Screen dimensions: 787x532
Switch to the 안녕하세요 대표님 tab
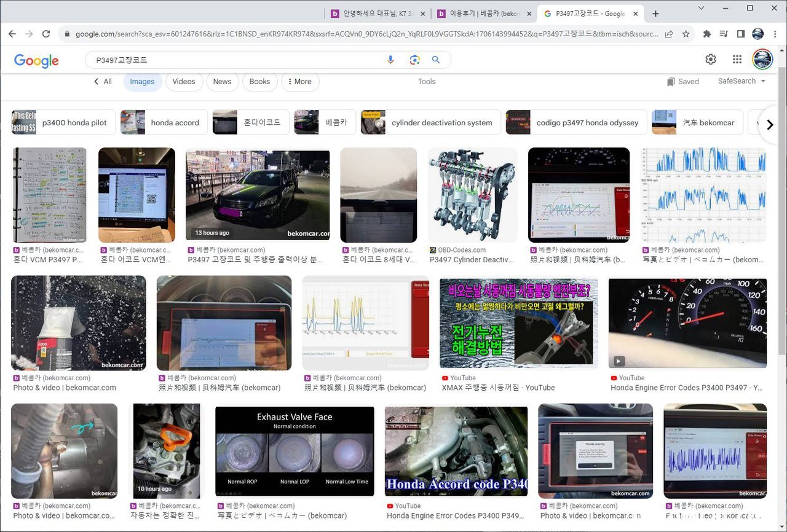378,14
